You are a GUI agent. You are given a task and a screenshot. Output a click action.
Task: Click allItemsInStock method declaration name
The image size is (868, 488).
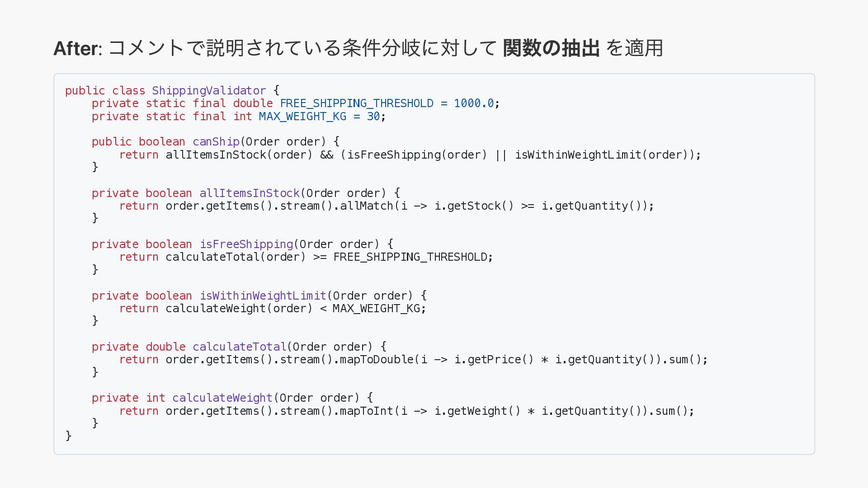point(250,193)
